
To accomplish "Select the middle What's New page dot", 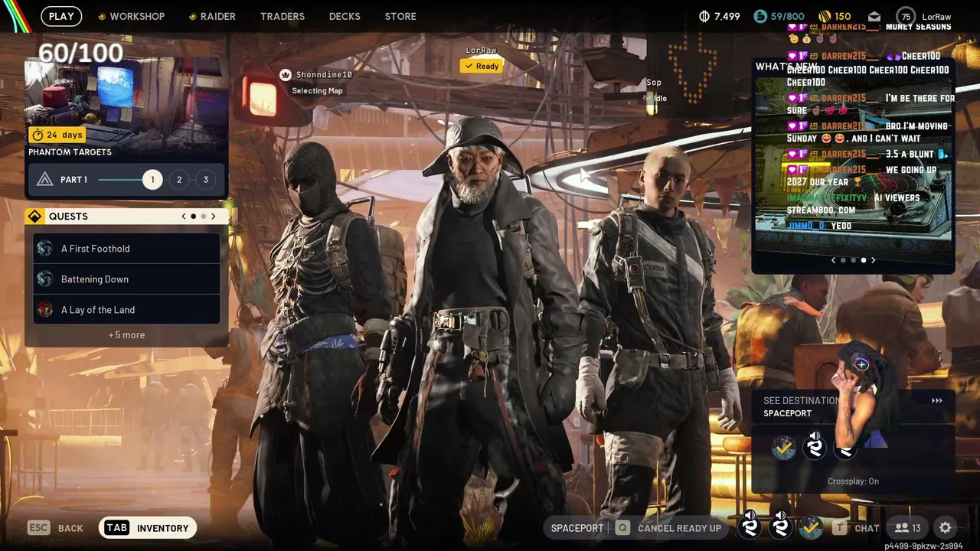I will tap(853, 260).
